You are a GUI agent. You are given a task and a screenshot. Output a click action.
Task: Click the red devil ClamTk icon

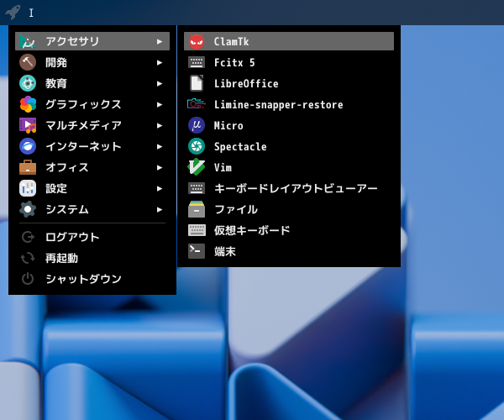[x=197, y=41]
